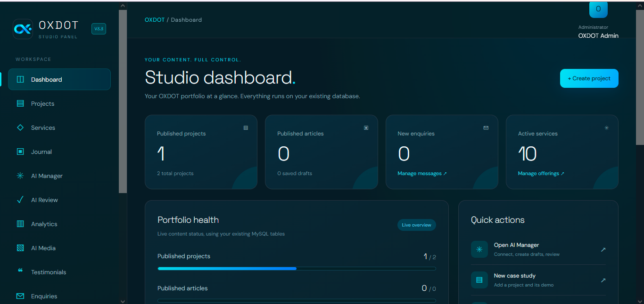Viewport: 644px width, 304px height.
Task: Click the Quick actions heading
Action: point(497,220)
